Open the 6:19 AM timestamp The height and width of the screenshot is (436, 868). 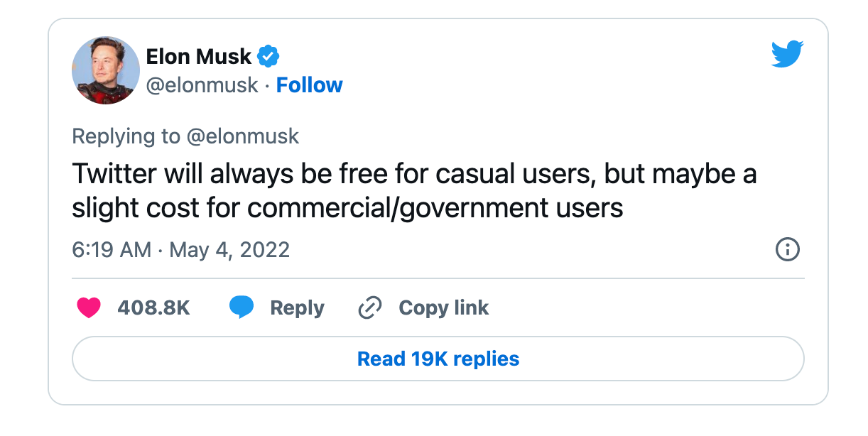(112, 250)
